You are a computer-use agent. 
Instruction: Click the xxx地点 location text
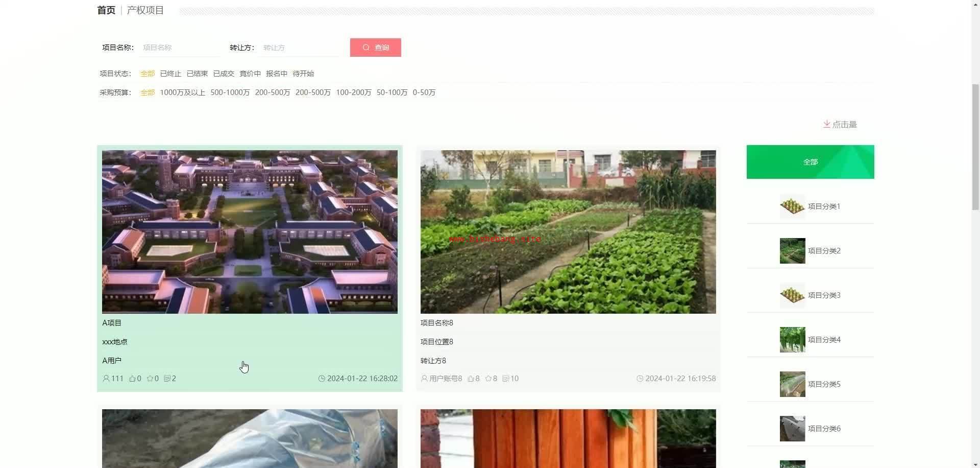(115, 342)
